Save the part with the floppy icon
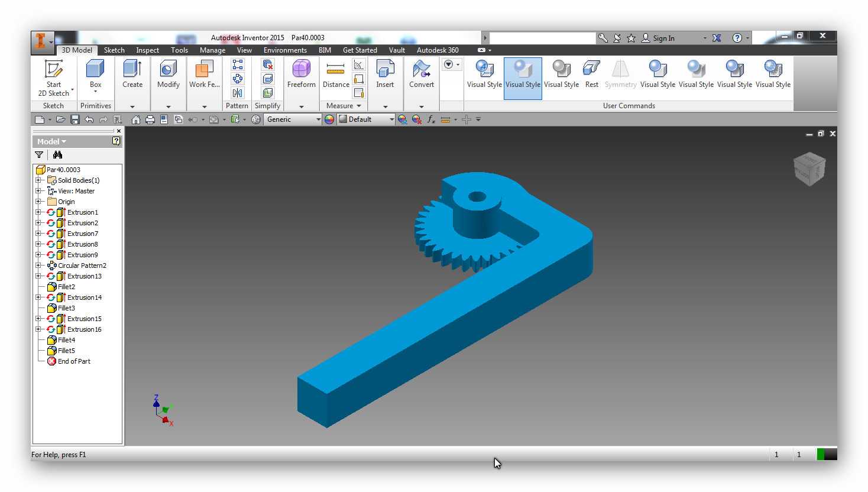The image size is (868, 492). tap(75, 119)
